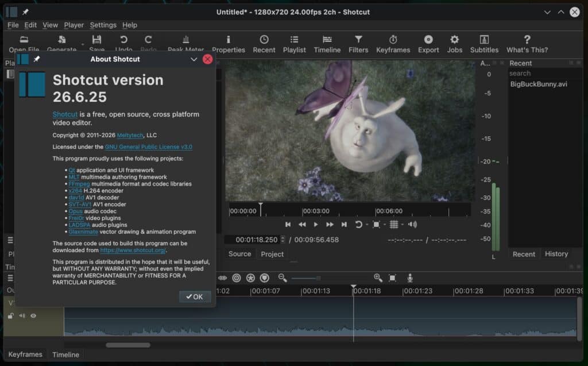Click the record audio microphone icon
This screenshot has width=588, height=366.
pyautogui.click(x=410, y=278)
